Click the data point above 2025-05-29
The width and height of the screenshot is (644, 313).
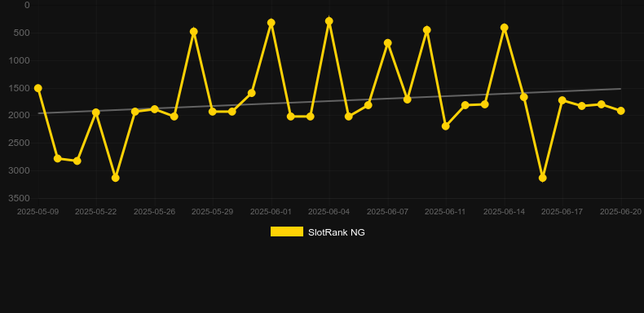click(x=212, y=112)
